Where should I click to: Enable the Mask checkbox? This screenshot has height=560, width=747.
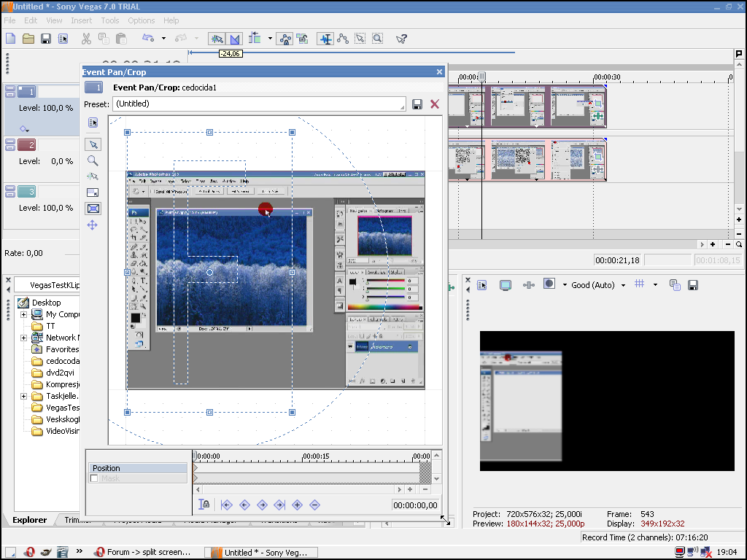point(94,478)
